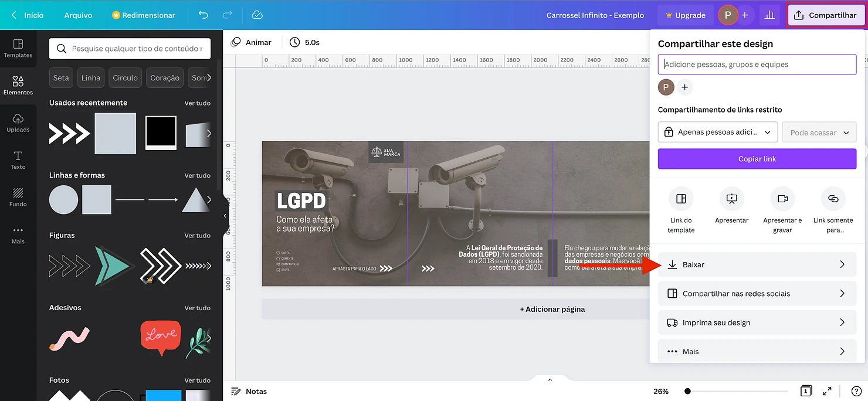Click Link do template icon

[681, 199]
